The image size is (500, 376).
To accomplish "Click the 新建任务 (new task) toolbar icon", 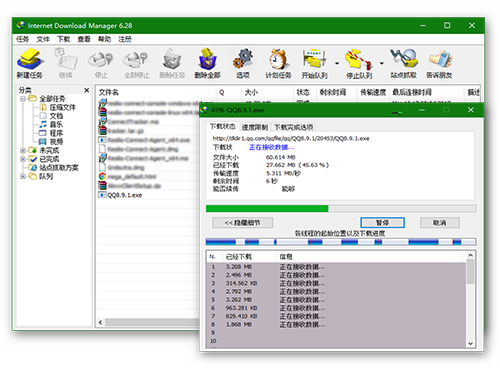I will pyautogui.click(x=30, y=63).
